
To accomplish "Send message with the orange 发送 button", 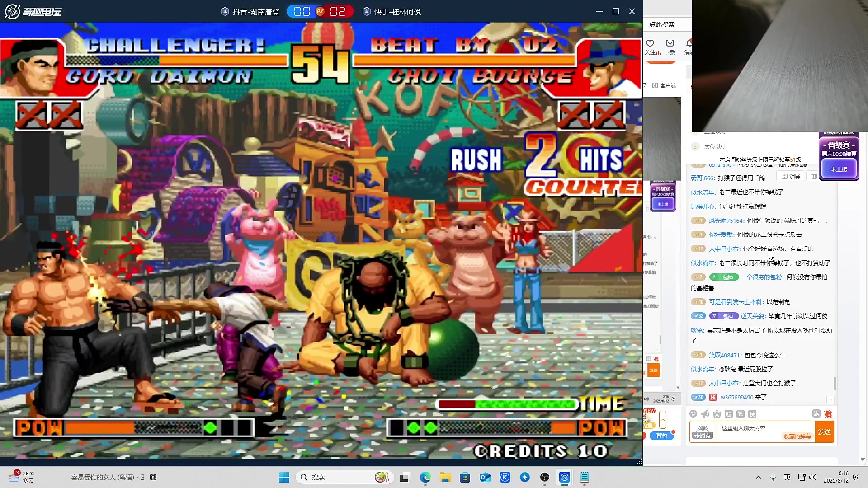I will 824,432.
